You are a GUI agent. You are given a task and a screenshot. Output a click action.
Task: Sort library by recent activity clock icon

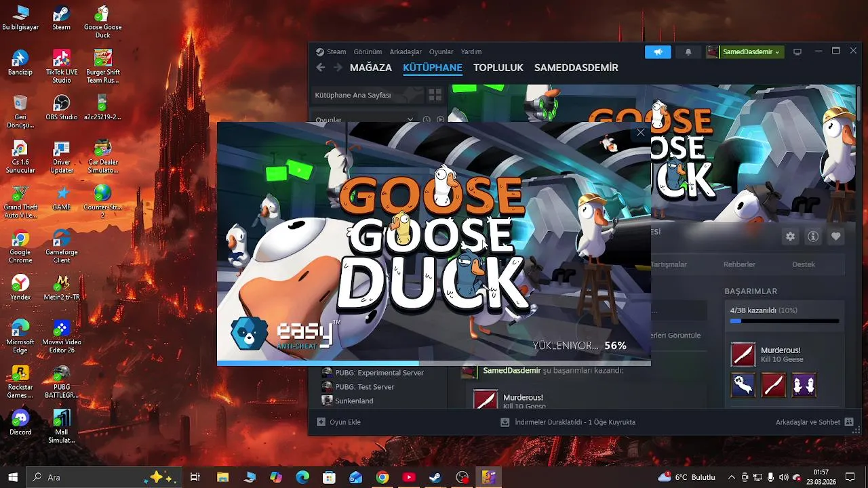tap(427, 119)
